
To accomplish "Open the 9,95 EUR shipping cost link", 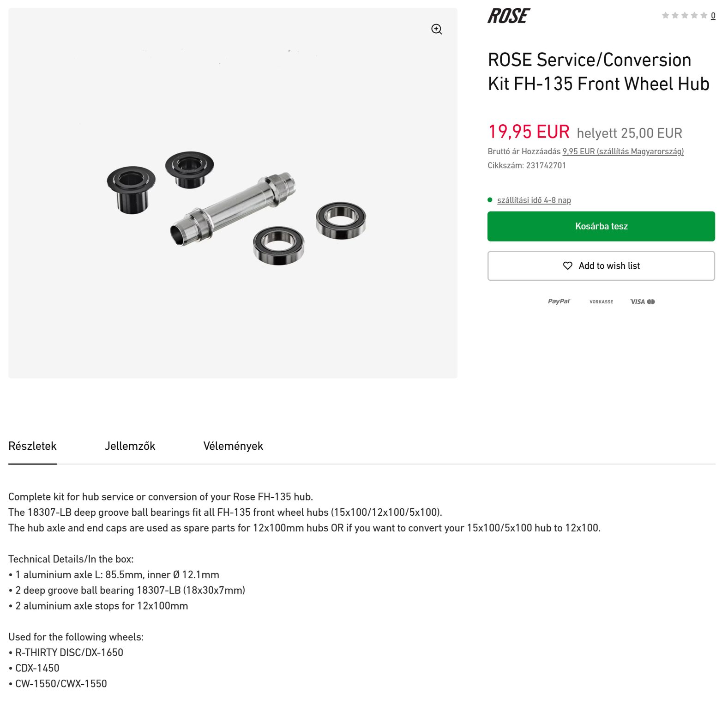I will tap(623, 151).
